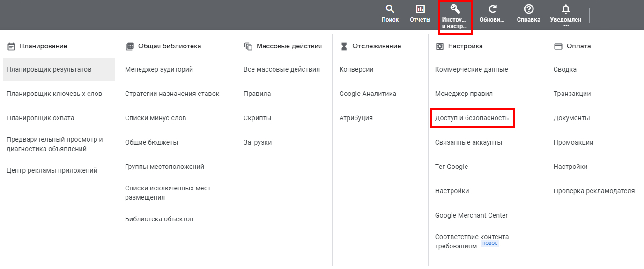Click the Оплата credit card icon
The image size is (644, 269).
click(x=558, y=46)
